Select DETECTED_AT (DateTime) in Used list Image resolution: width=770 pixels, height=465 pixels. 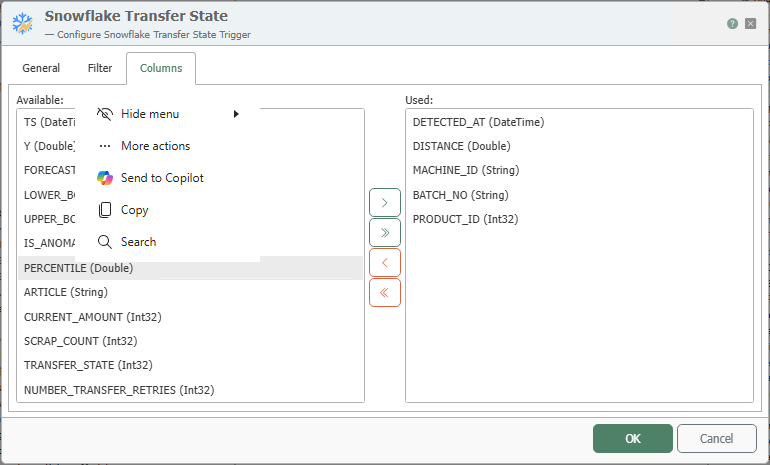[579, 122]
